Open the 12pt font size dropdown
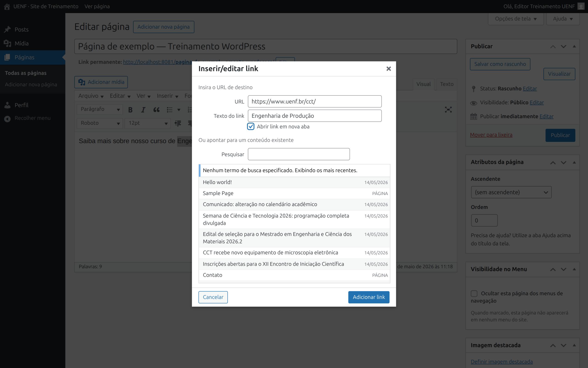The width and height of the screenshot is (588, 368). pos(147,124)
